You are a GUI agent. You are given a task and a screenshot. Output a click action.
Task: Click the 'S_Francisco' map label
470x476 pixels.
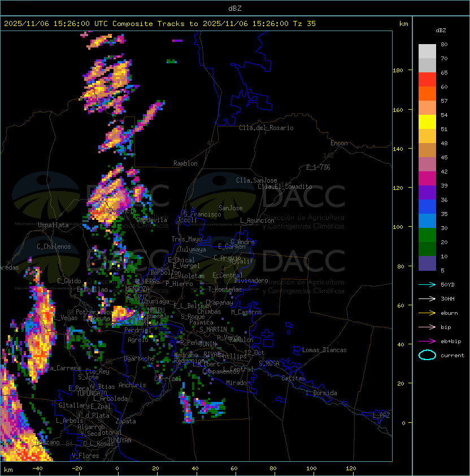[x=202, y=214]
